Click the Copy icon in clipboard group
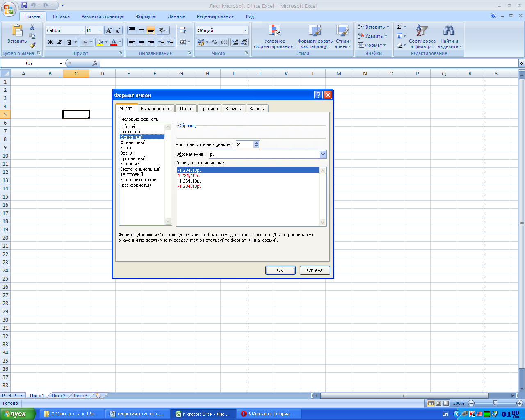The image size is (525, 420). tap(32, 36)
